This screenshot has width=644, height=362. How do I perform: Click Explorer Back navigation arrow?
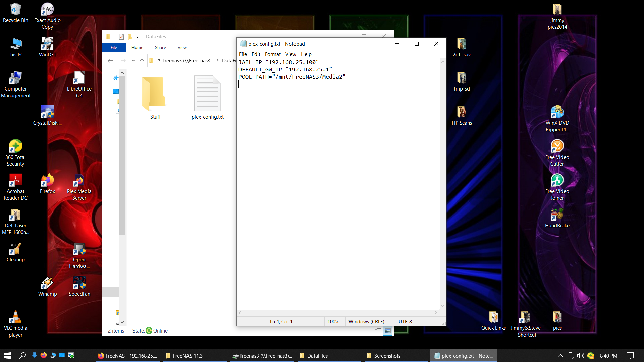[110, 61]
